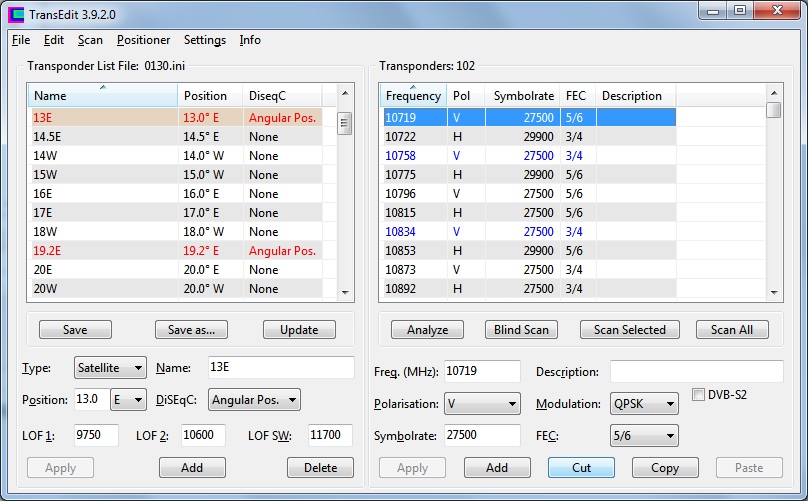Add a new satellite with left Add button
The width and height of the screenshot is (808, 501).
192,467
